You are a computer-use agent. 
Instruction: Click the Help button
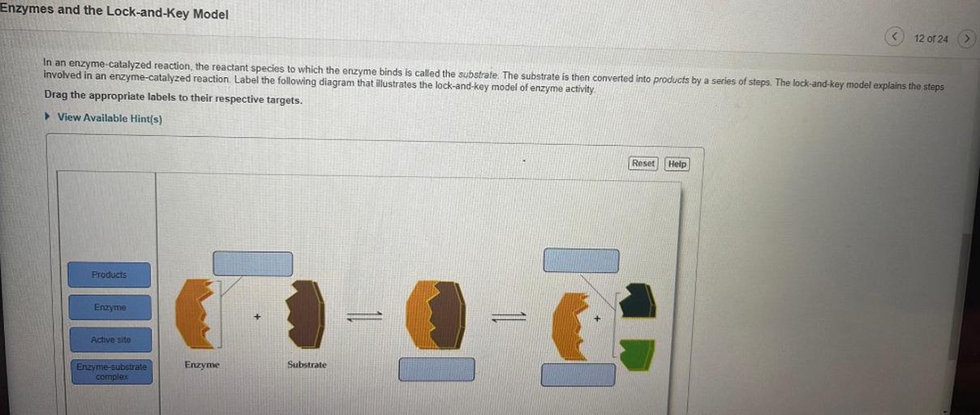(677, 164)
